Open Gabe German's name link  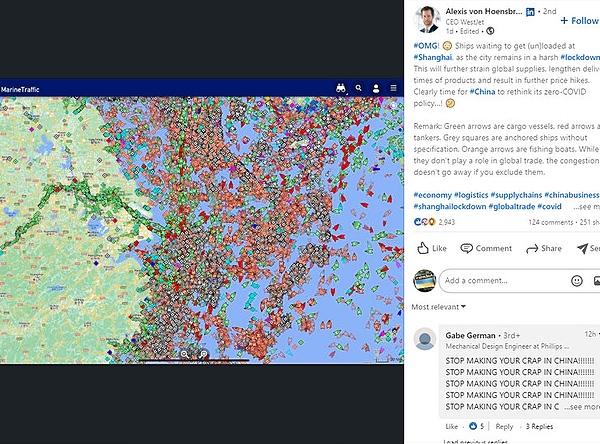click(x=470, y=336)
